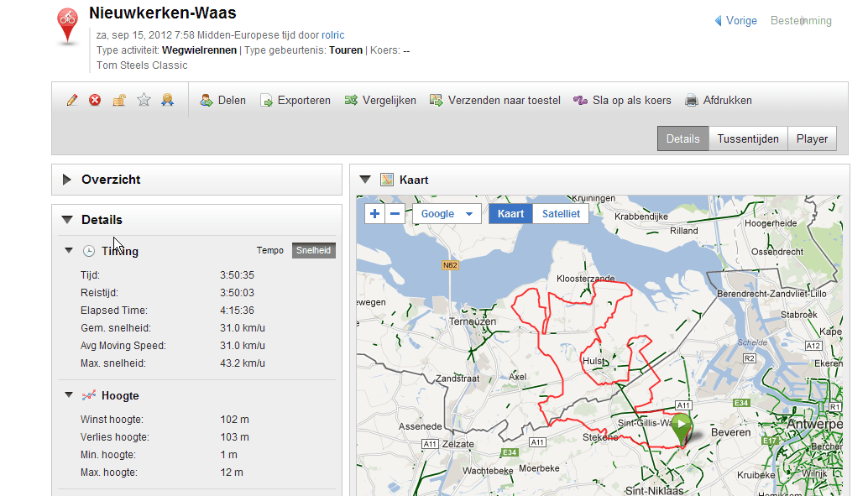Mark activity as favorite with star icon
This screenshot has width=868, height=496.
point(144,100)
